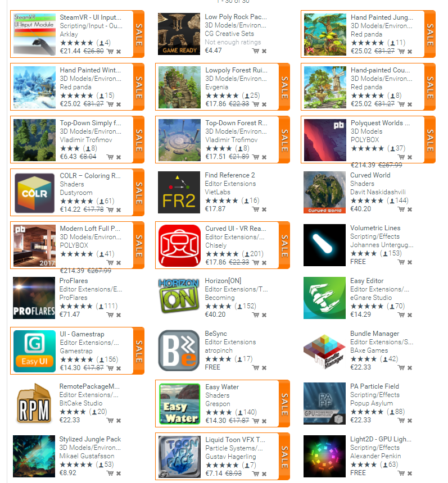Add Curved World to cart

(x=401, y=209)
